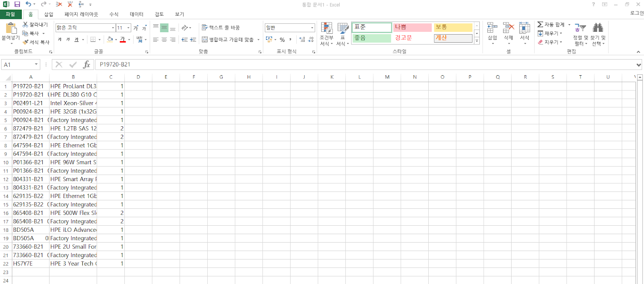Open the font size dropdown showing 11
The image size is (644, 284).
point(128,28)
